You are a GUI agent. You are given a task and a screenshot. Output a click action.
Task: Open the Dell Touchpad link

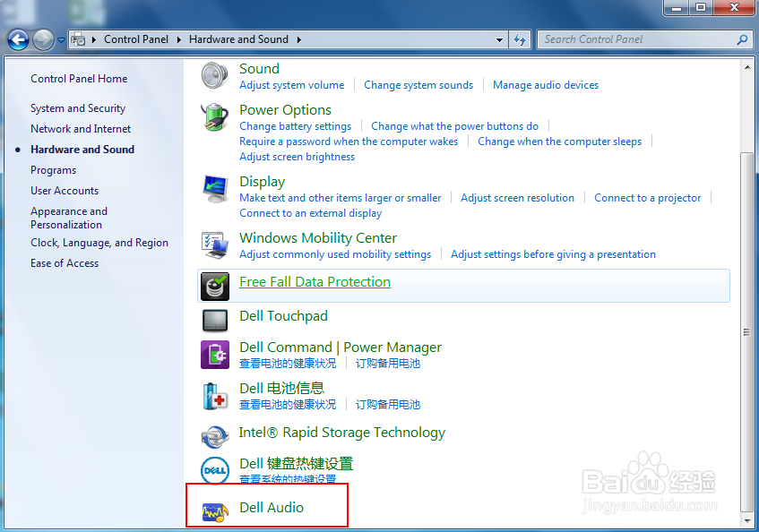tap(284, 316)
